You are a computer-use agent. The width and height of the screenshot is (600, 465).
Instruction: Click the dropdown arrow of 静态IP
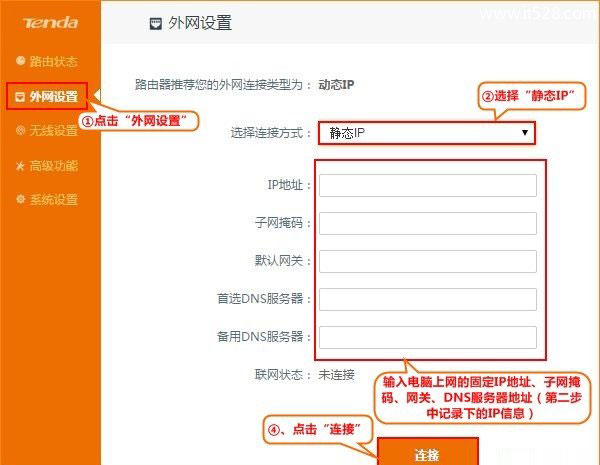[x=525, y=132]
